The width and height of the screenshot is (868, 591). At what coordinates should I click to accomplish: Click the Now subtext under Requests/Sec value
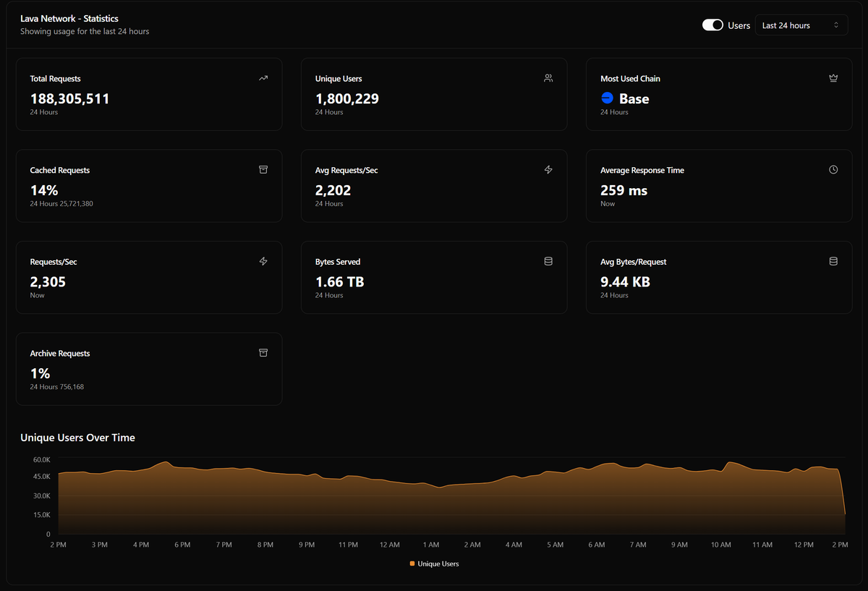37,295
